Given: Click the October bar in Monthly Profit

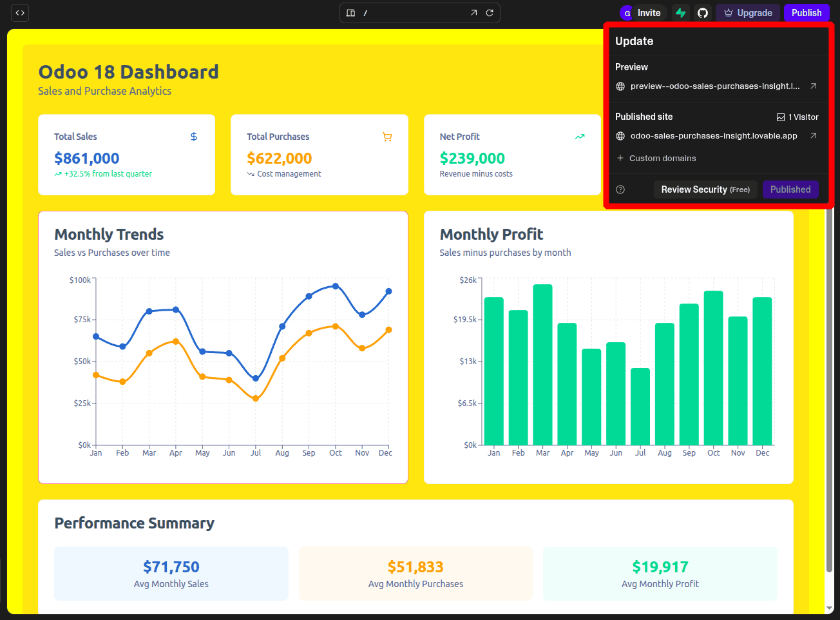Looking at the screenshot, I should (x=713, y=368).
